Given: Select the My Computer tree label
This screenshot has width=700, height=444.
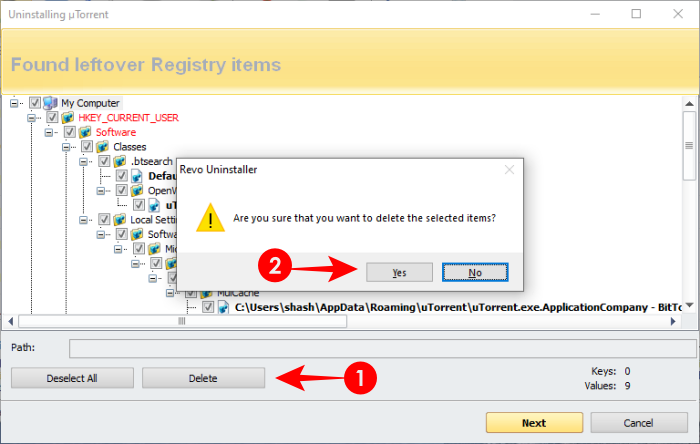Looking at the screenshot, I should tap(91, 103).
